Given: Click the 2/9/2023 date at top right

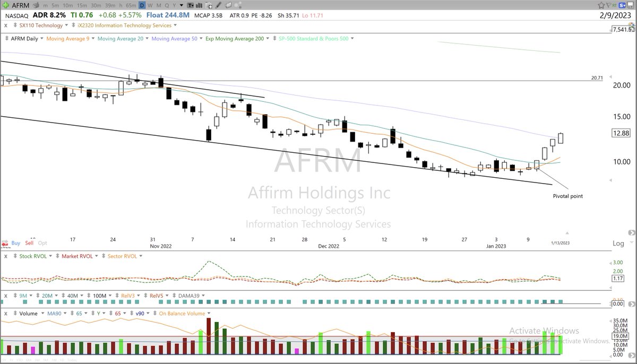Looking at the screenshot, I should (615, 15).
